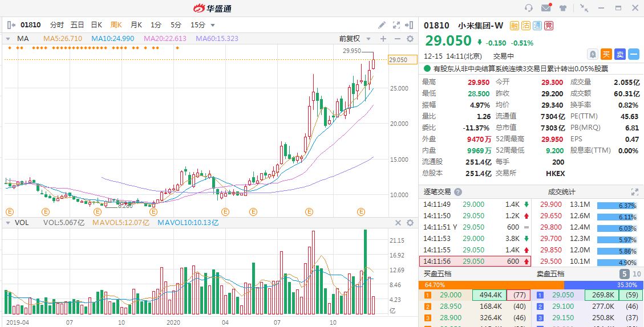Screen dimensions: 644x327
Task: Click the blue sell (卖) button
Action: point(620,54)
